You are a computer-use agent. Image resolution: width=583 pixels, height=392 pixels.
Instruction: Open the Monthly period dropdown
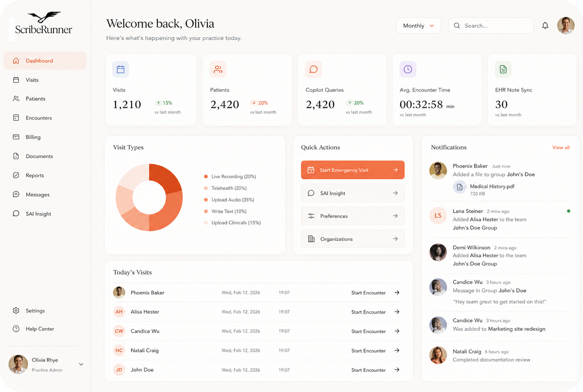[x=419, y=25]
